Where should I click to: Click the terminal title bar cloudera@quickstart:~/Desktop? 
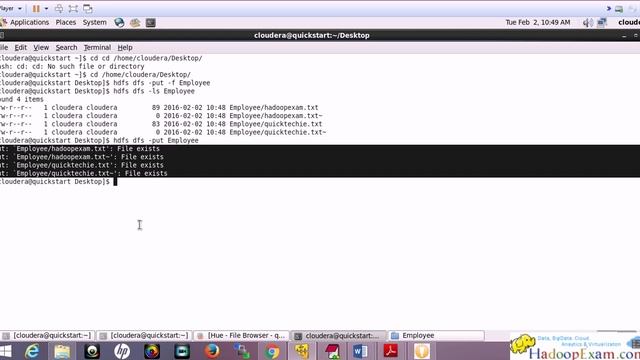click(x=312, y=36)
